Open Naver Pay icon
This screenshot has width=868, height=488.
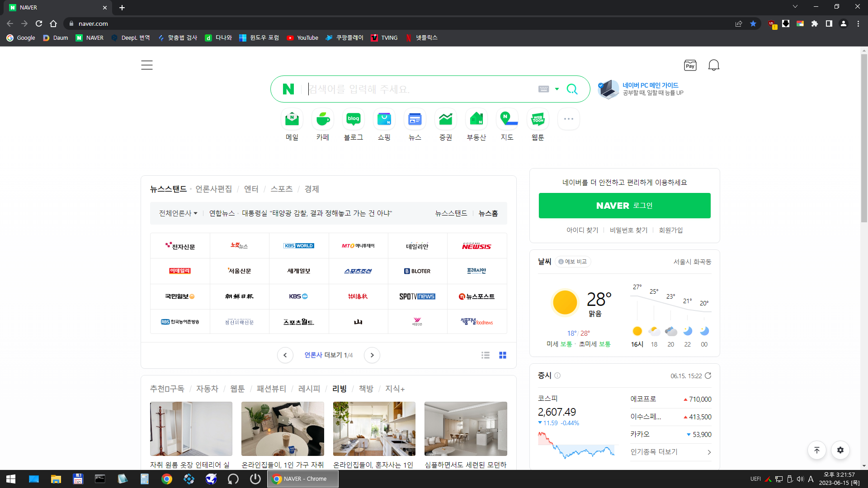(690, 66)
